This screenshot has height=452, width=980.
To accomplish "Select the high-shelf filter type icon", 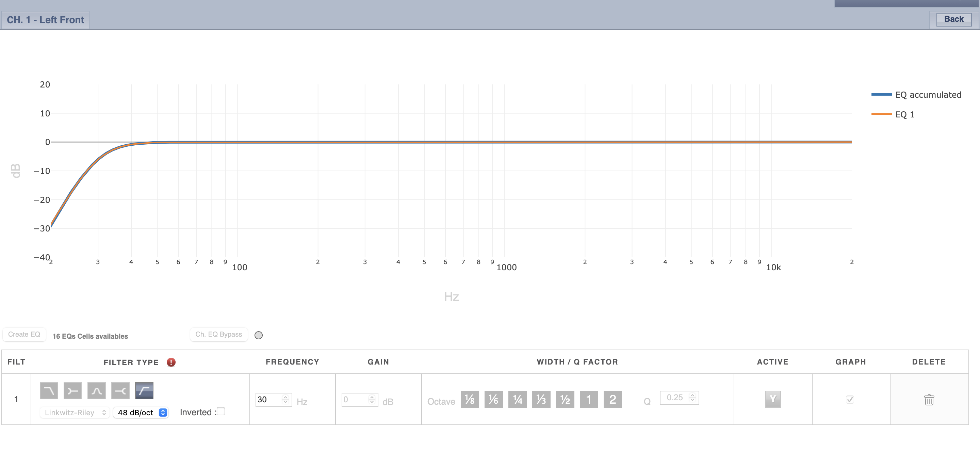I will 120,390.
